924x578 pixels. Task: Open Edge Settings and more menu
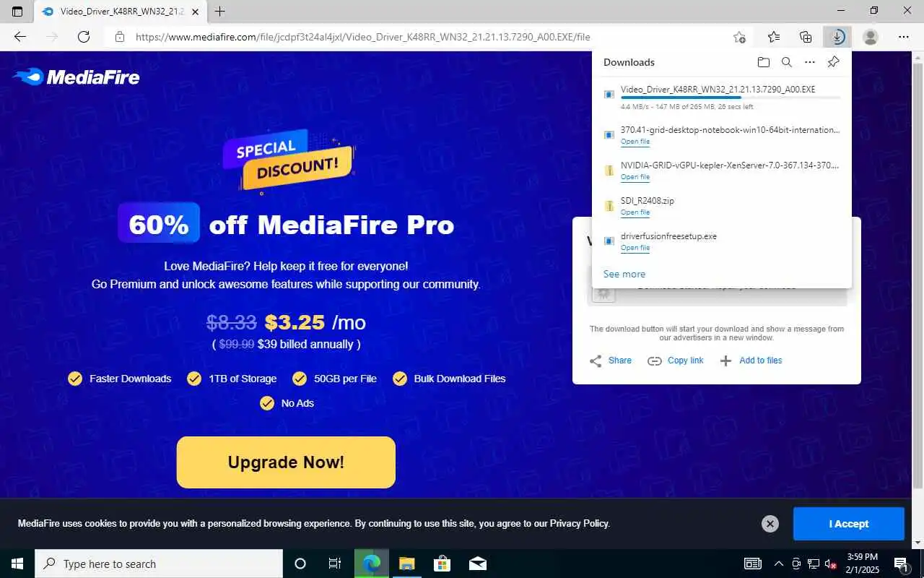click(904, 37)
